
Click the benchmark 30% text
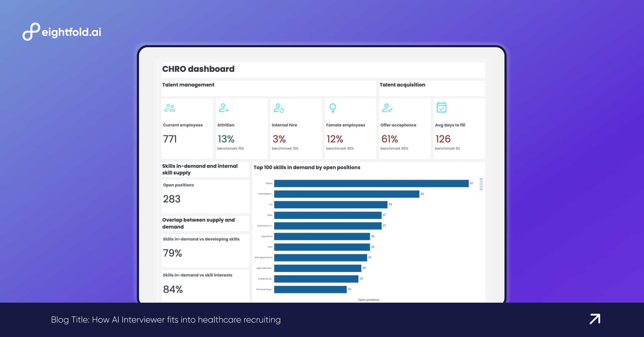(340, 148)
